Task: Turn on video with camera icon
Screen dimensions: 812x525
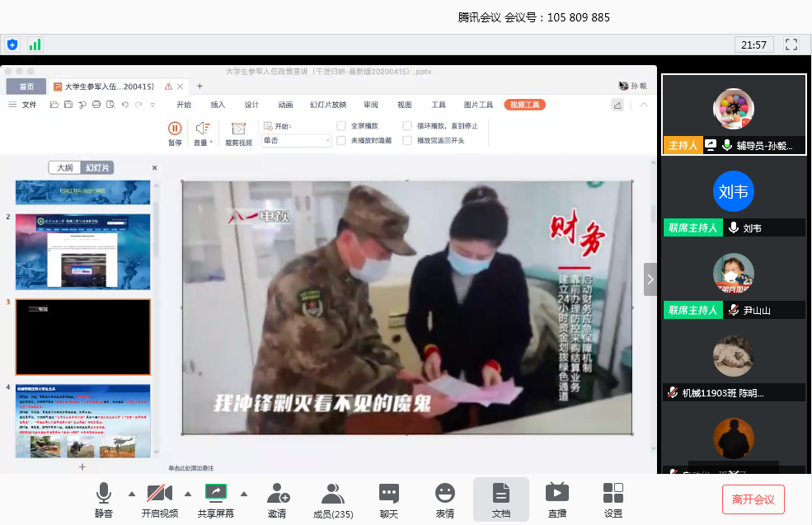Action: [159, 494]
